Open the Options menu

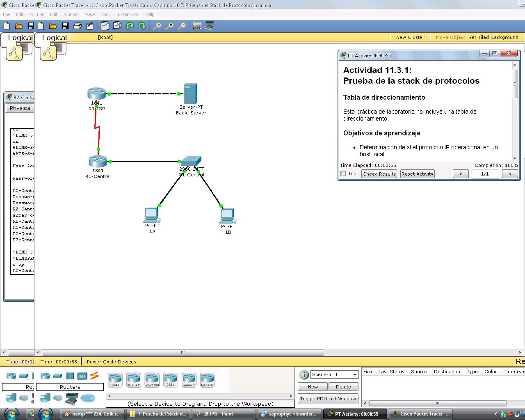[x=71, y=14]
